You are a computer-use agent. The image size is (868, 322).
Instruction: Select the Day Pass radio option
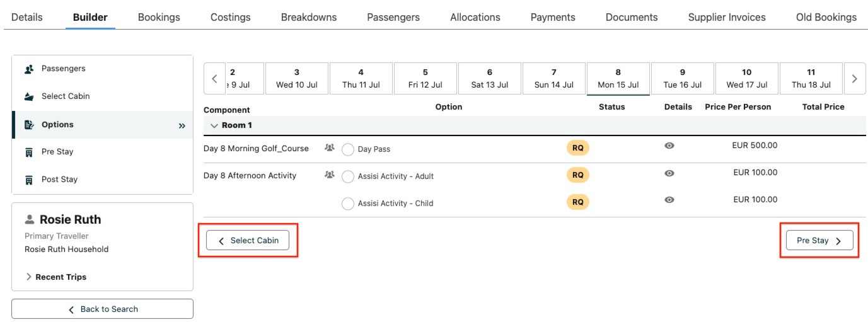point(347,150)
